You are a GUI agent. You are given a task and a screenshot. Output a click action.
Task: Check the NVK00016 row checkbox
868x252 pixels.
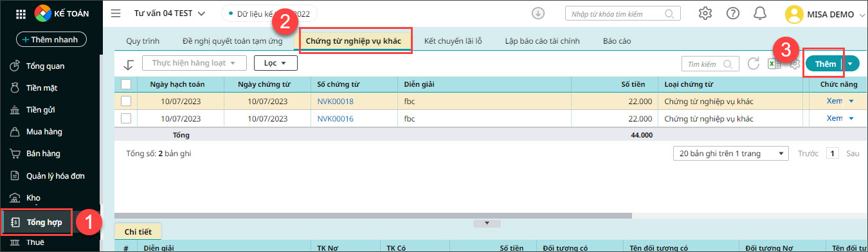[126, 118]
